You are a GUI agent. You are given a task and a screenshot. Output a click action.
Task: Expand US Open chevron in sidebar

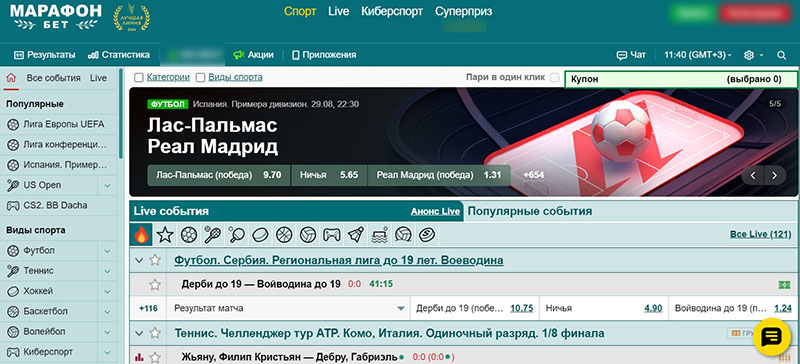click(107, 185)
